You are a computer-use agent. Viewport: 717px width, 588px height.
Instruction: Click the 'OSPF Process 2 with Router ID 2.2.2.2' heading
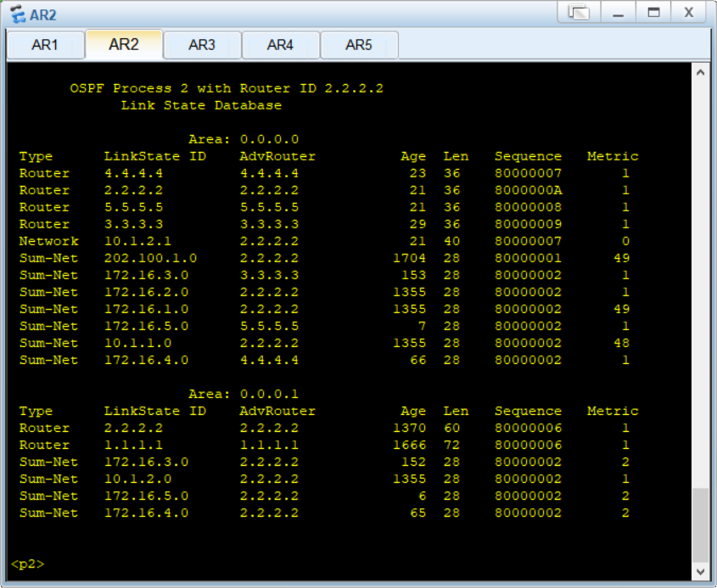pyautogui.click(x=227, y=88)
